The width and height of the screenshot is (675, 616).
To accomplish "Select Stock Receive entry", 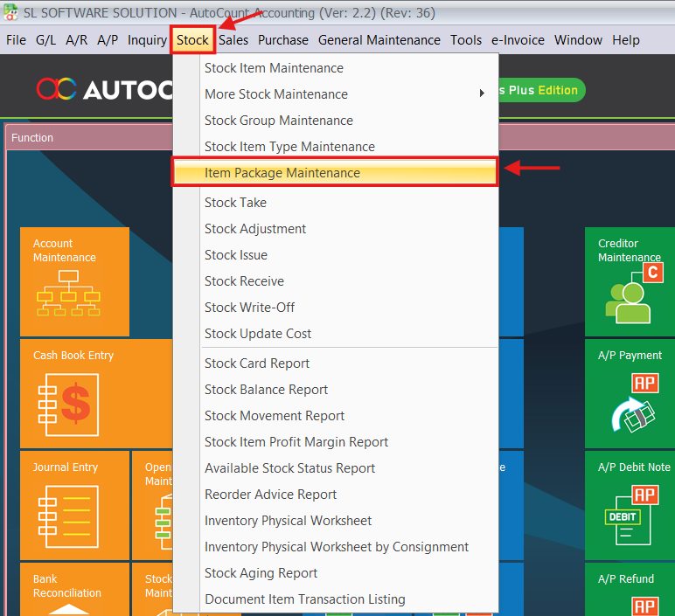I will coord(336,281).
